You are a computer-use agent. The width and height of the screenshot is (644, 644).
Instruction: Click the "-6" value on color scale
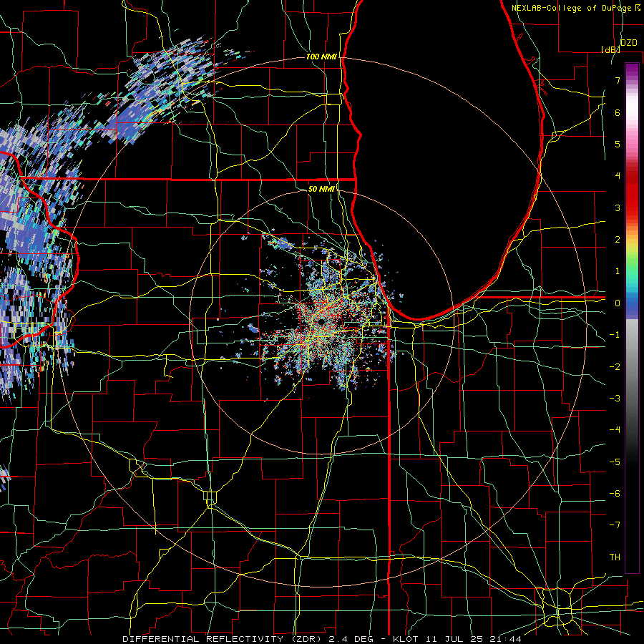pyautogui.click(x=615, y=494)
